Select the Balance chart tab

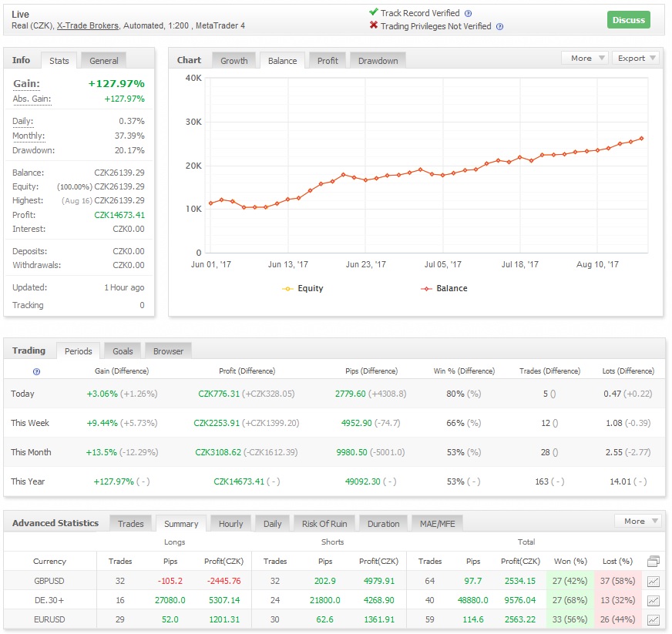(282, 60)
